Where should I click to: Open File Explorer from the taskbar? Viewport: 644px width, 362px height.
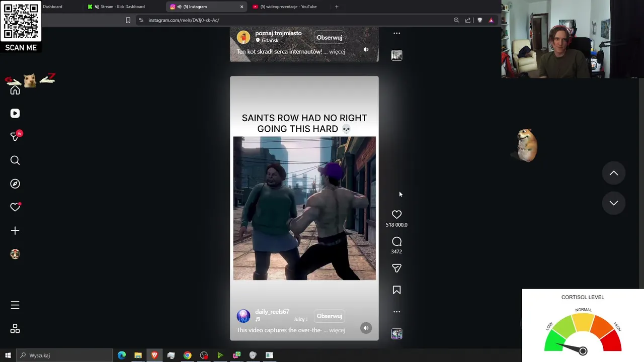click(138, 355)
